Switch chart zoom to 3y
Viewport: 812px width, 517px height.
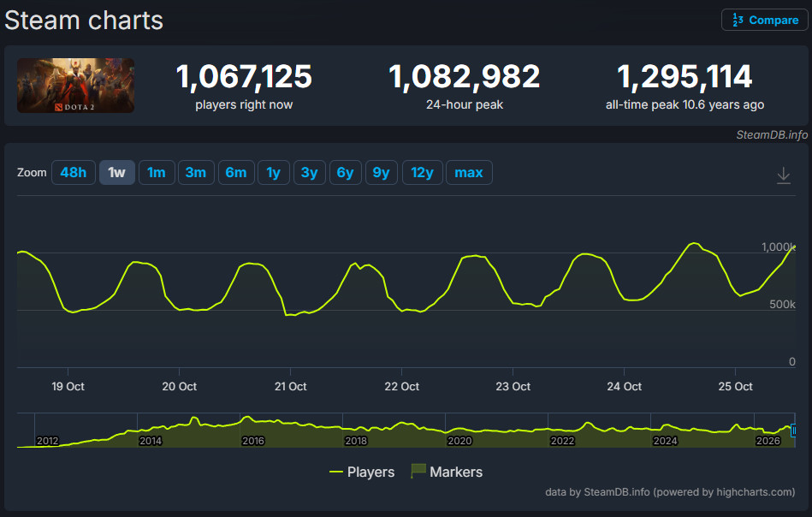click(x=309, y=173)
